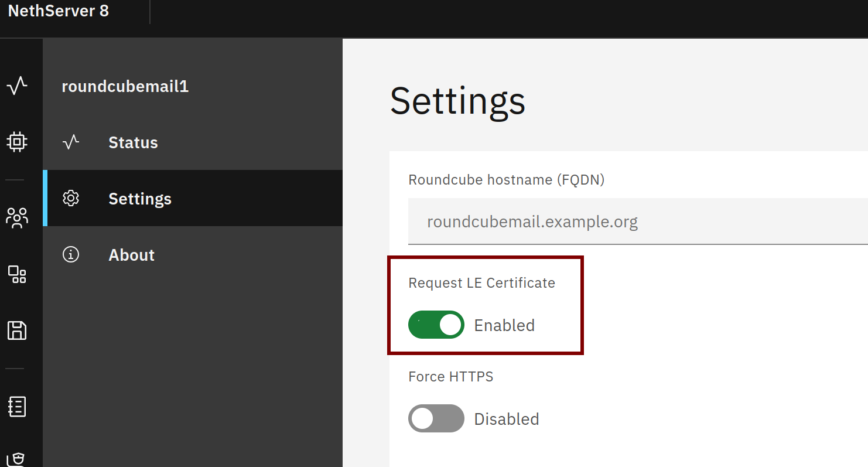This screenshot has width=868, height=467.
Task: Open domains and users people icon
Action: (17, 217)
